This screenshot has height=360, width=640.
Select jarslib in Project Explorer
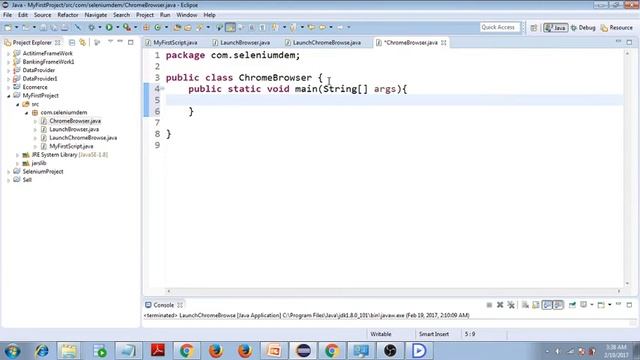(x=39, y=163)
